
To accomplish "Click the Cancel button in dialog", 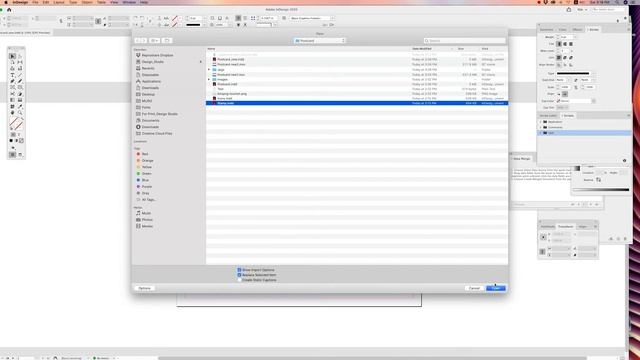I will (474, 288).
